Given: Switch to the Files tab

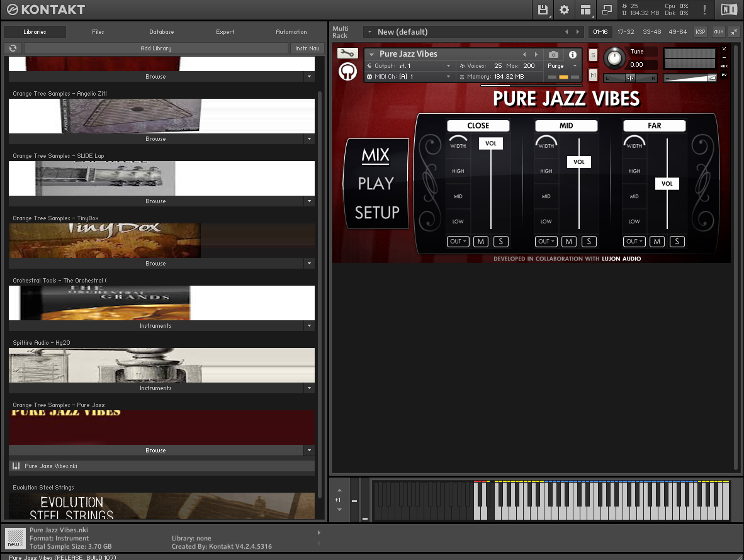Looking at the screenshot, I should coord(98,31).
